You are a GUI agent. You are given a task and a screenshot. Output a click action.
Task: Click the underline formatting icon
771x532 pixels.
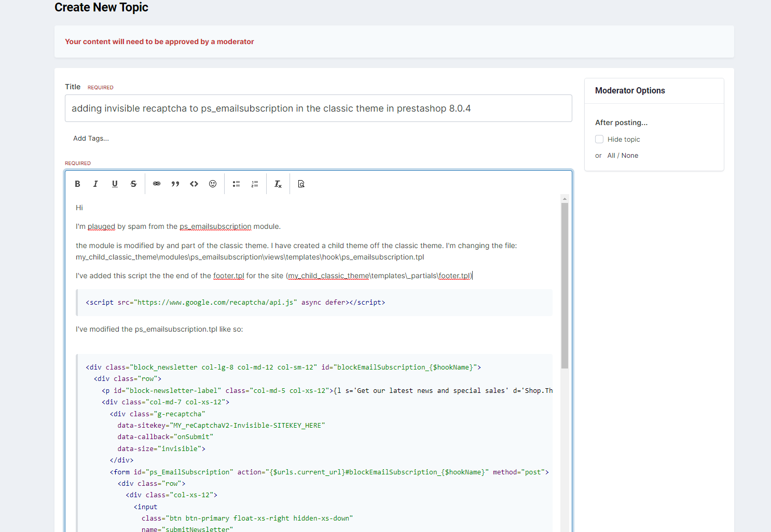[115, 184]
